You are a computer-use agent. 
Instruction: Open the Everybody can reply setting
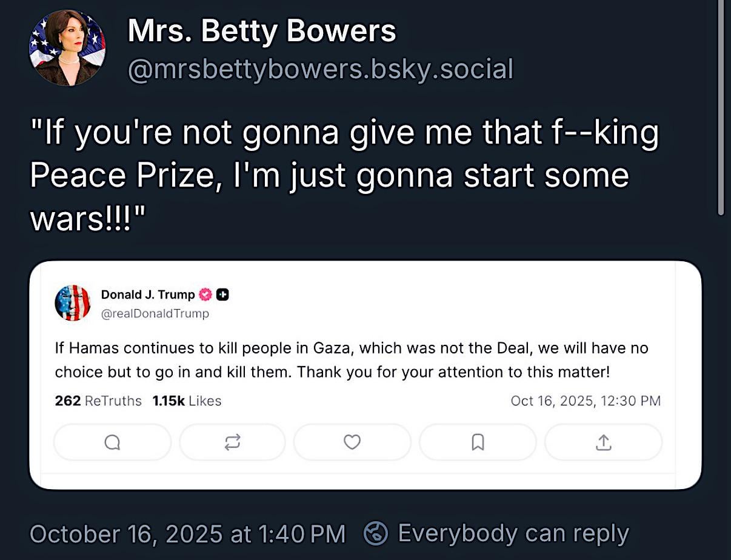pos(513,533)
